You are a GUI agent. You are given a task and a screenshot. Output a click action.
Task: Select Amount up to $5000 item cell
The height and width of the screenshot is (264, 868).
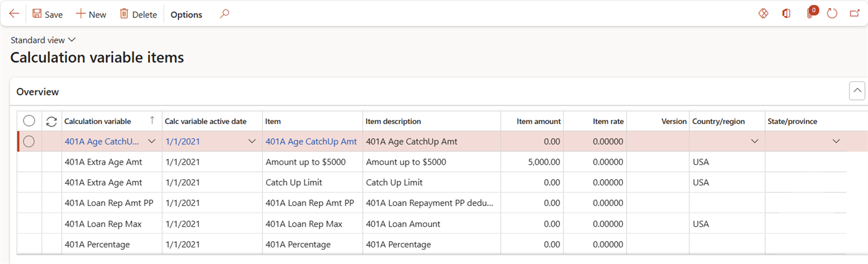click(x=312, y=162)
